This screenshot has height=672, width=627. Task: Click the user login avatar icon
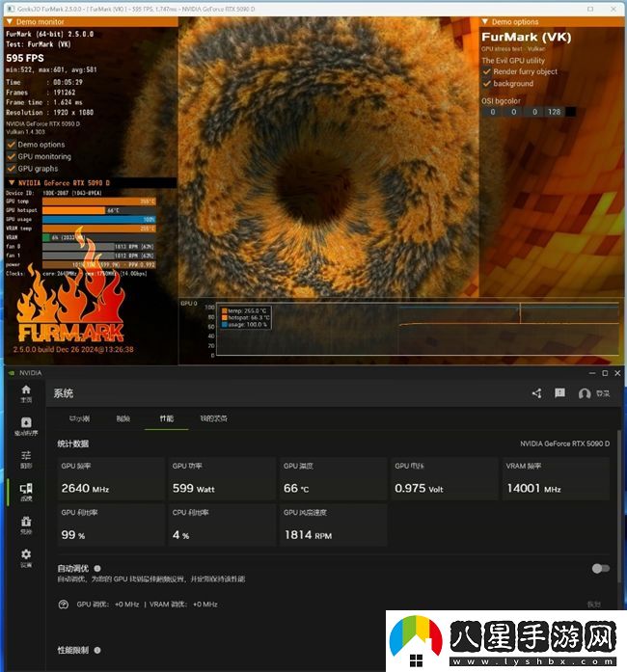pyautogui.click(x=585, y=393)
